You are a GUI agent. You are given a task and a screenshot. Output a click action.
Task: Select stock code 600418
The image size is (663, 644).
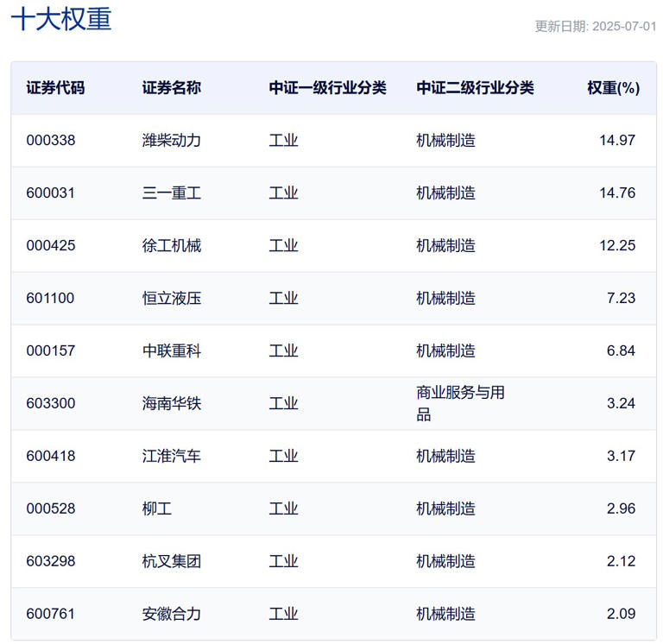[51, 456]
